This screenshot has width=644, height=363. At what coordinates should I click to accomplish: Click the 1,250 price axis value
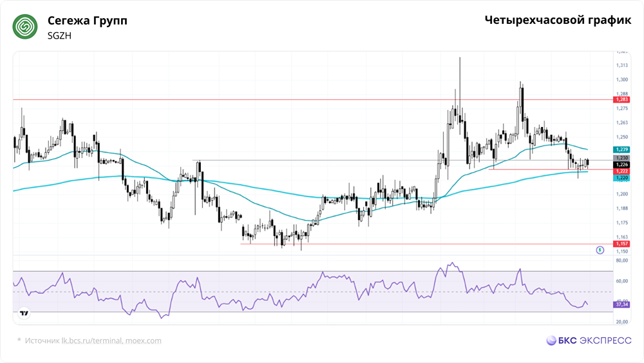[x=622, y=137]
